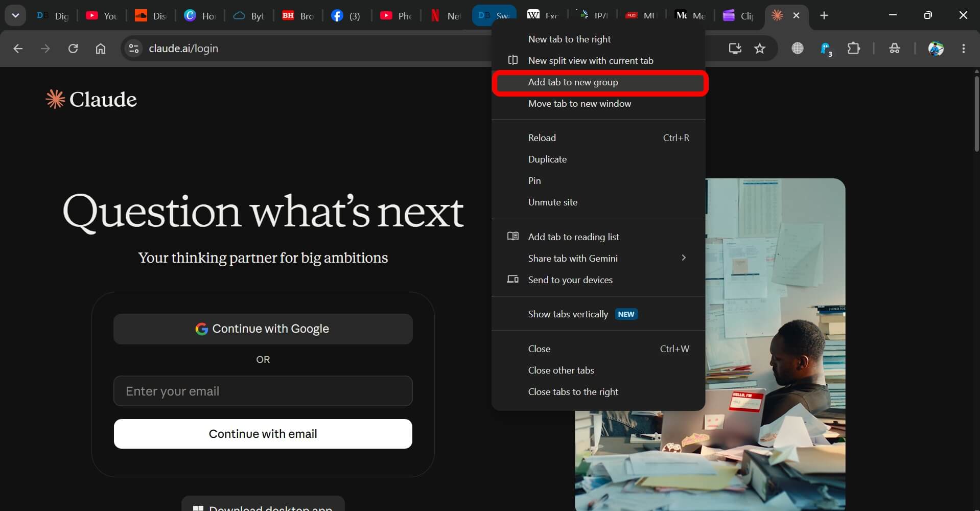The width and height of the screenshot is (980, 511).
Task: Switch to the Facebook '(3)' tab
Action: (x=347, y=16)
